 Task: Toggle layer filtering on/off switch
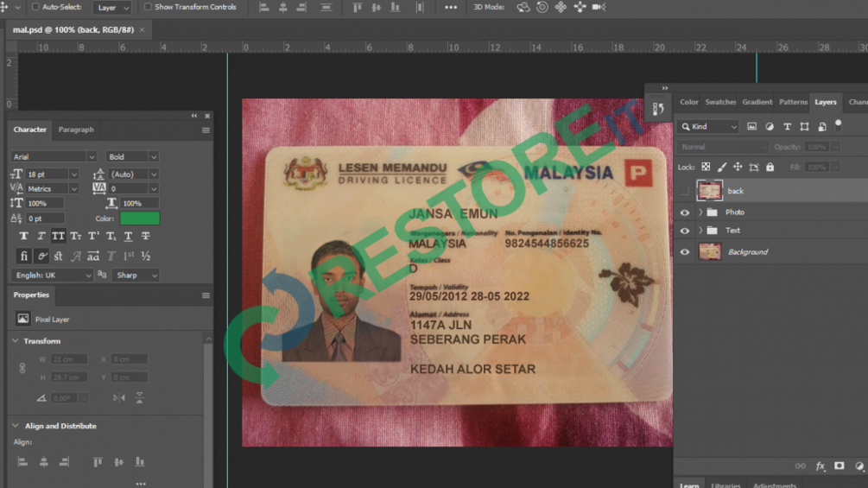[838, 125]
